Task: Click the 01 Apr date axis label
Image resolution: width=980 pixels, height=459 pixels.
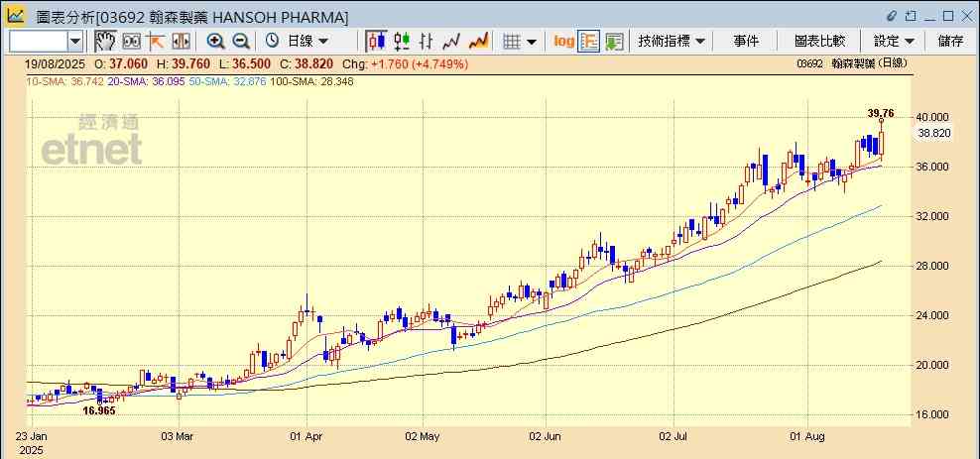Action: click(306, 435)
